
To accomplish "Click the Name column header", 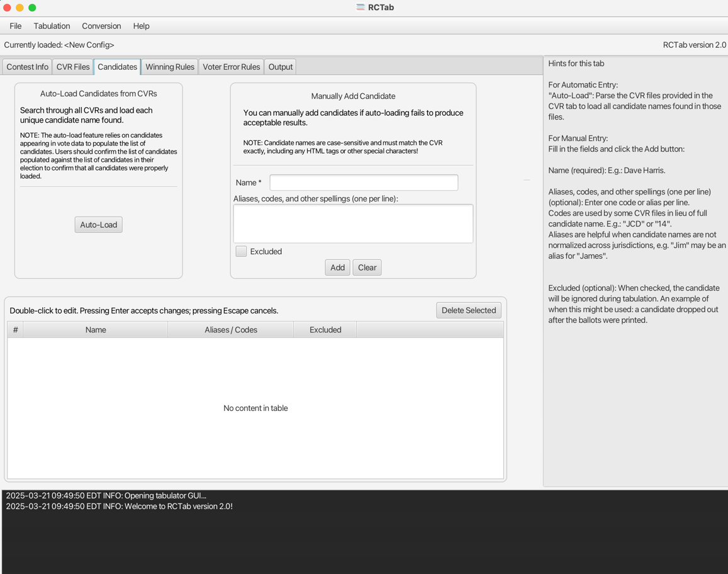I will tap(96, 330).
